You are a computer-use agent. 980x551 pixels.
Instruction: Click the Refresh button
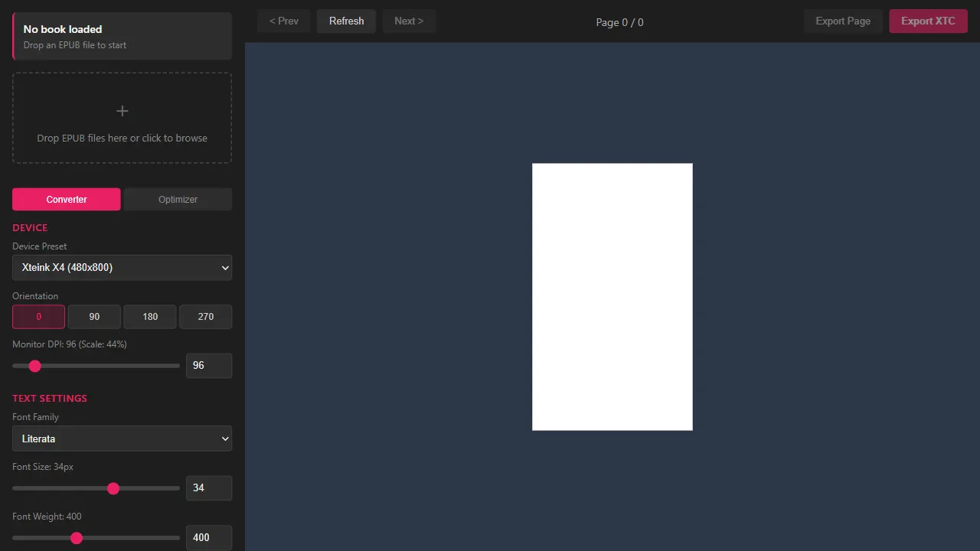[x=346, y=21]
